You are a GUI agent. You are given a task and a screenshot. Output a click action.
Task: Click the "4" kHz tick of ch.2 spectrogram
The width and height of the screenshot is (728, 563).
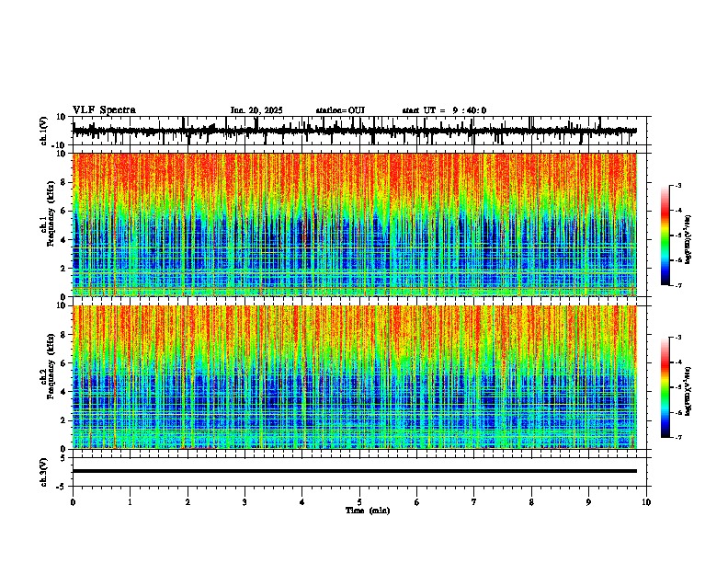[x=63, y=392]
